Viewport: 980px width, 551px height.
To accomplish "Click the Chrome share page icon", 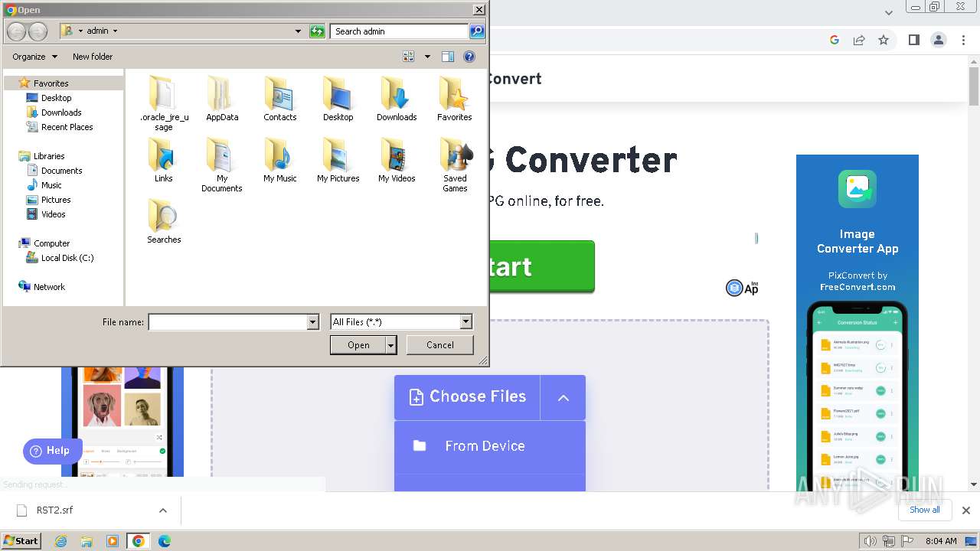I will [859, 40].
